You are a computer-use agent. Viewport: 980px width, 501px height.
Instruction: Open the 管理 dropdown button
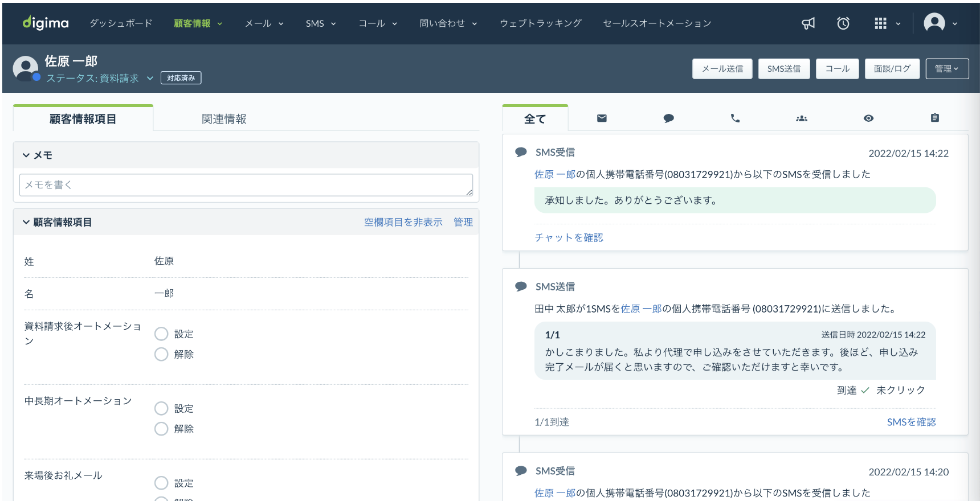pos(946,69)
